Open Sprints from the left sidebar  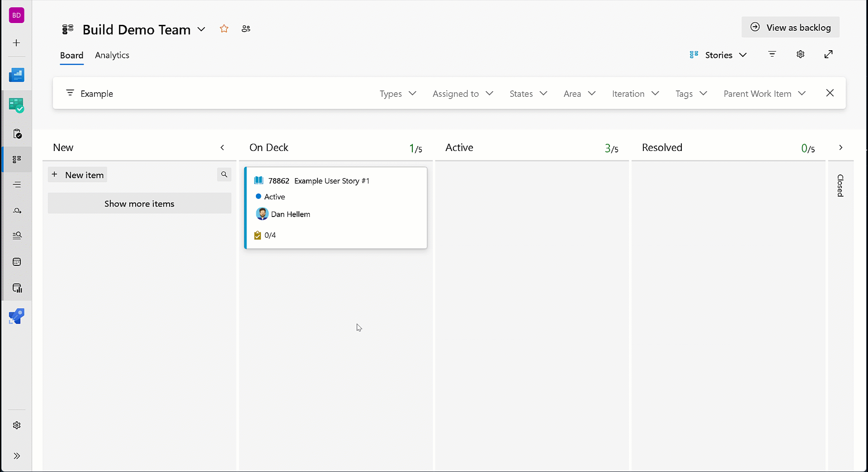17,210
